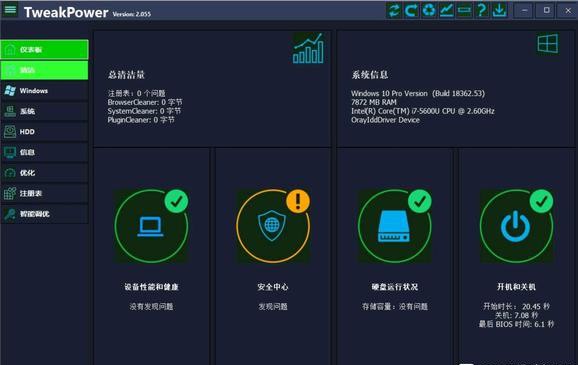
Task: Open the 设备性能和健康 laptop tile
Action: (152, 226)
